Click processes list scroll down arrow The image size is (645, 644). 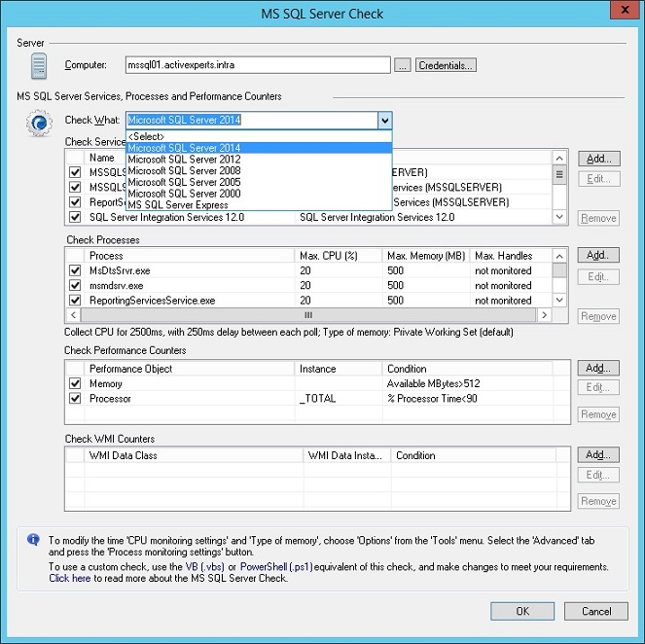click(559, 300)
